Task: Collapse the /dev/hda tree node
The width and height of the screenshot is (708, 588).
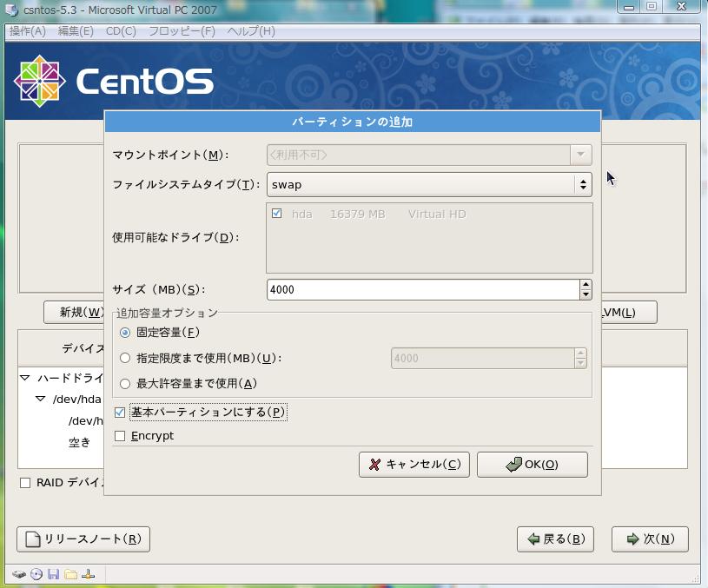Action: tap(41, 400)
